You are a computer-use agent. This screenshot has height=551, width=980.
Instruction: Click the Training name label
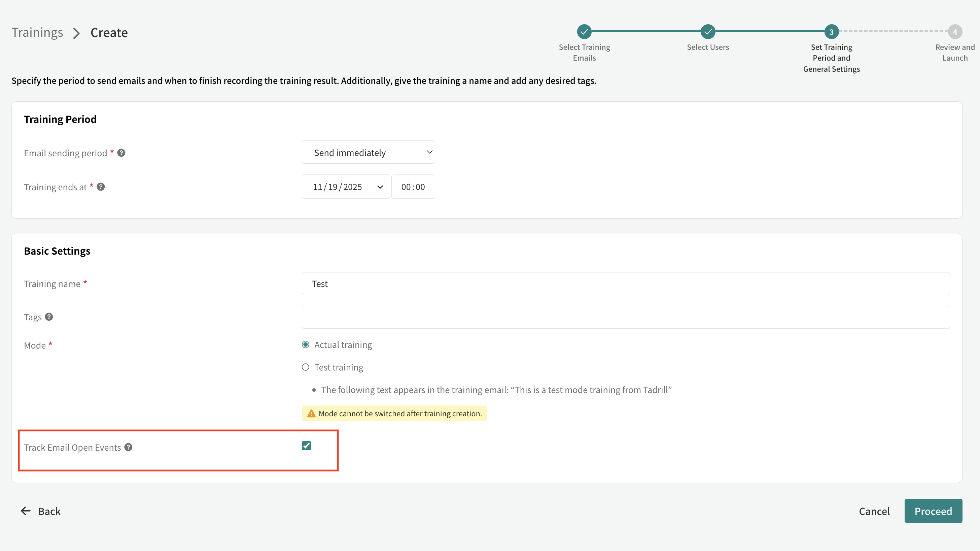(52, 284)
